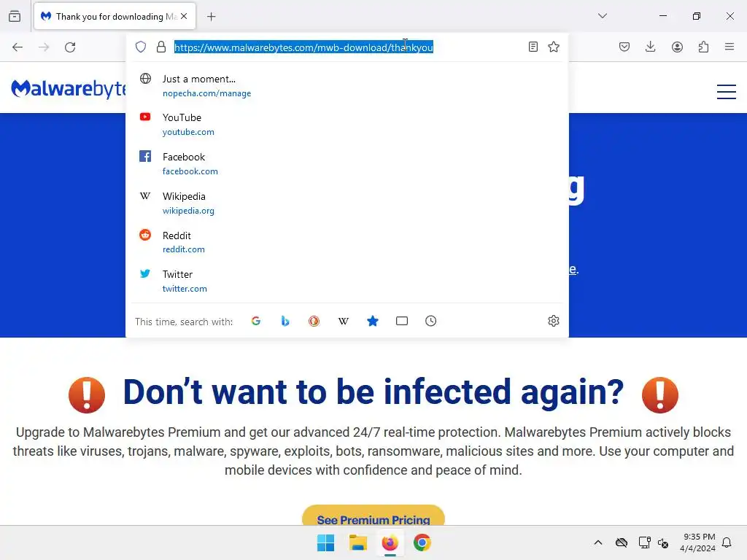Image resolution: width=747 pixels, height=560 pixels.
Task: Go forward one page
Action: [x=44, y=47]
